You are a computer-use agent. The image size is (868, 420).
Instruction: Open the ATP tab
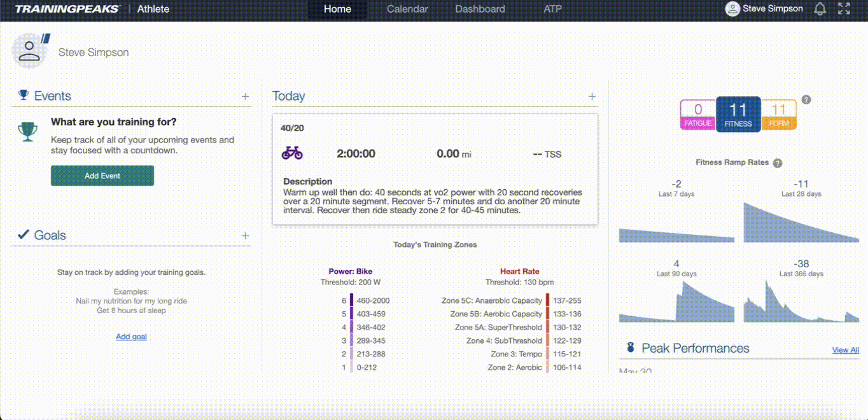click(552, 9)
